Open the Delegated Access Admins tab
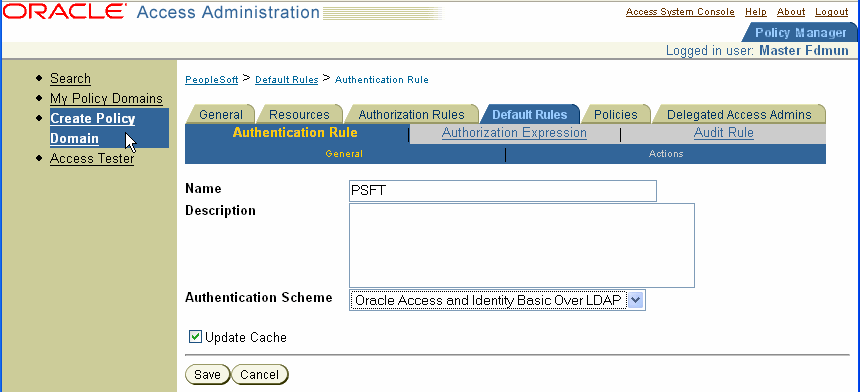 [x=739, y=115]
